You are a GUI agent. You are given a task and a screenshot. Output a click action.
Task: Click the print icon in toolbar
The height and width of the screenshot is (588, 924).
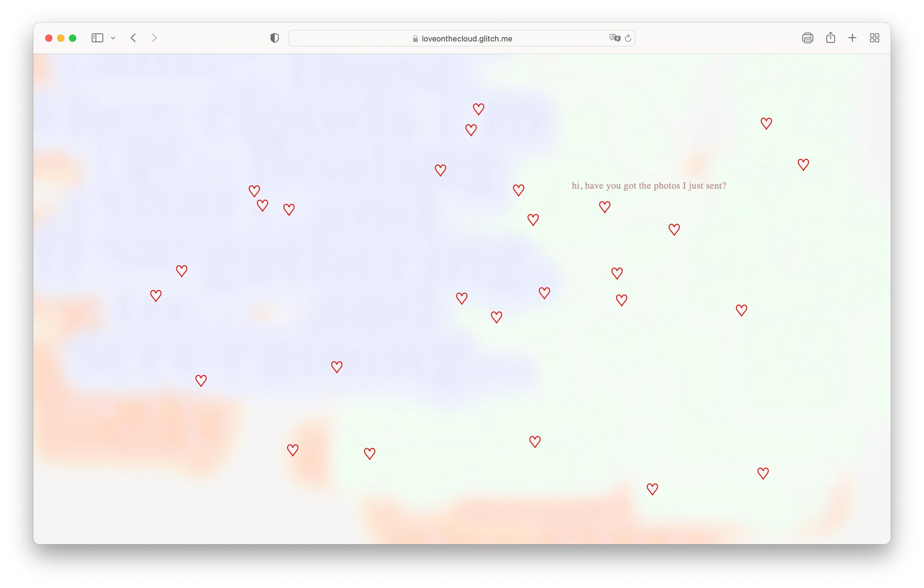808,38
